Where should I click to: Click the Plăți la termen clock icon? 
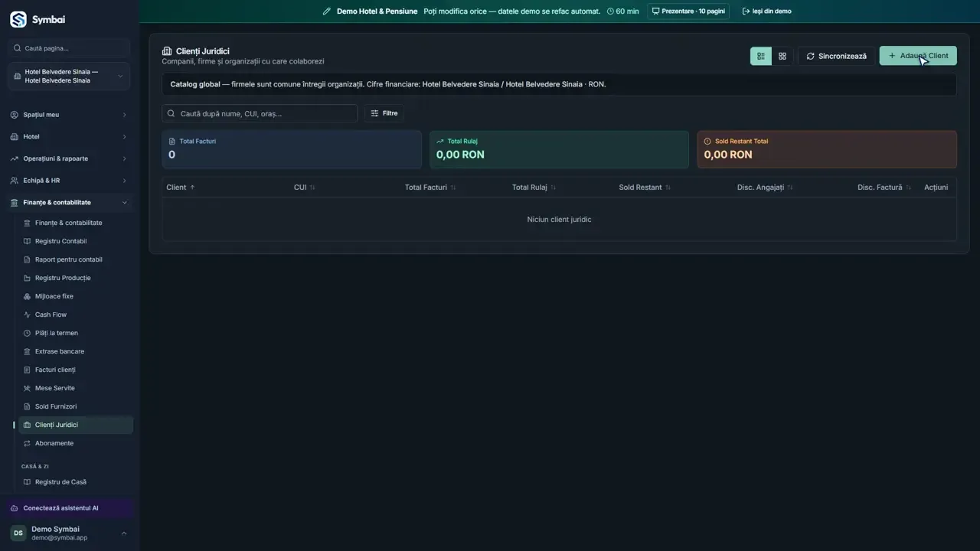pyautogui.click(x=27, y=333)
